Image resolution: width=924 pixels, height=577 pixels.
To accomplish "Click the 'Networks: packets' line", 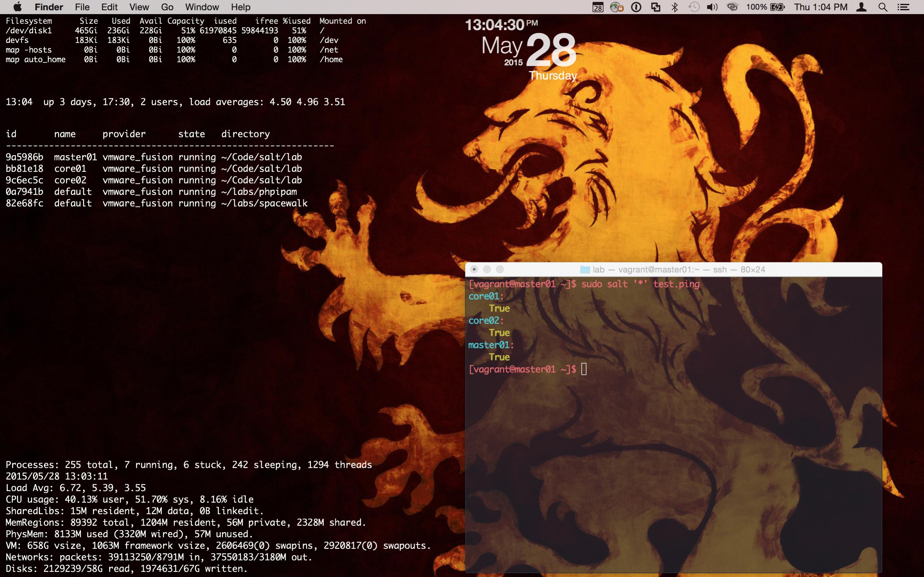I will [159, 557].
